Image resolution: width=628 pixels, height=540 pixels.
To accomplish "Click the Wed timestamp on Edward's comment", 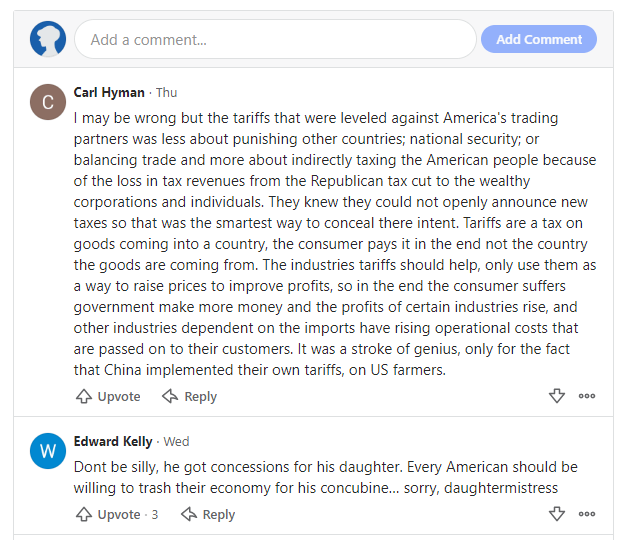I will coord(176,441).
